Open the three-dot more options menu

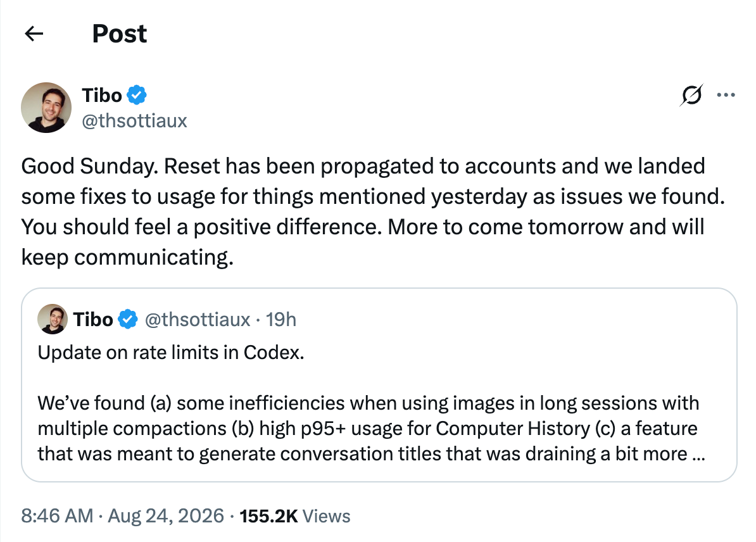(x=726, y=95)
